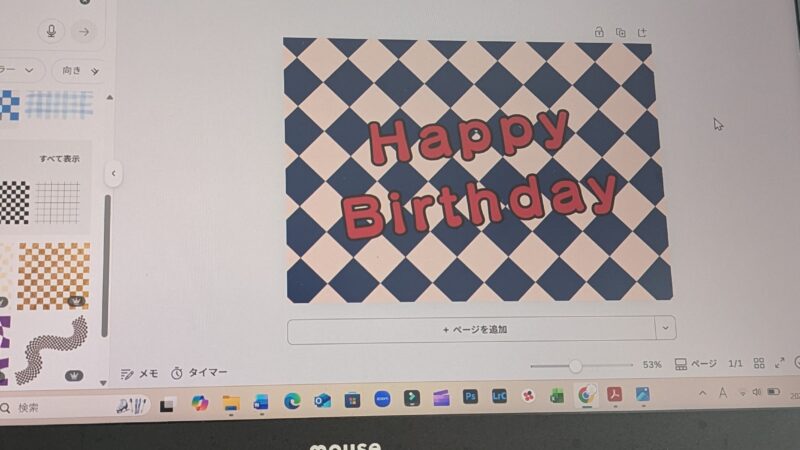Open Lightroom Classic from the taskbar
The width and height of the screenshot is (800, 450).
(499, 397)
